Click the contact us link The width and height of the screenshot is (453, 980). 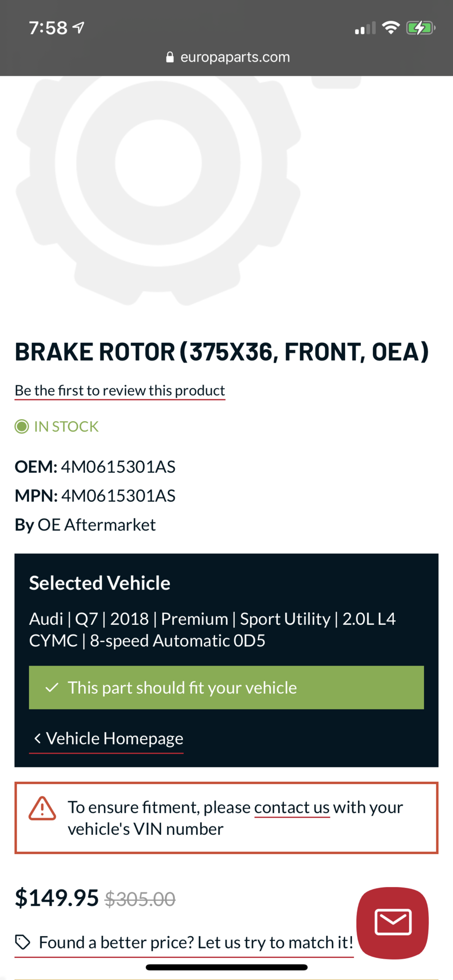(291, 807)
